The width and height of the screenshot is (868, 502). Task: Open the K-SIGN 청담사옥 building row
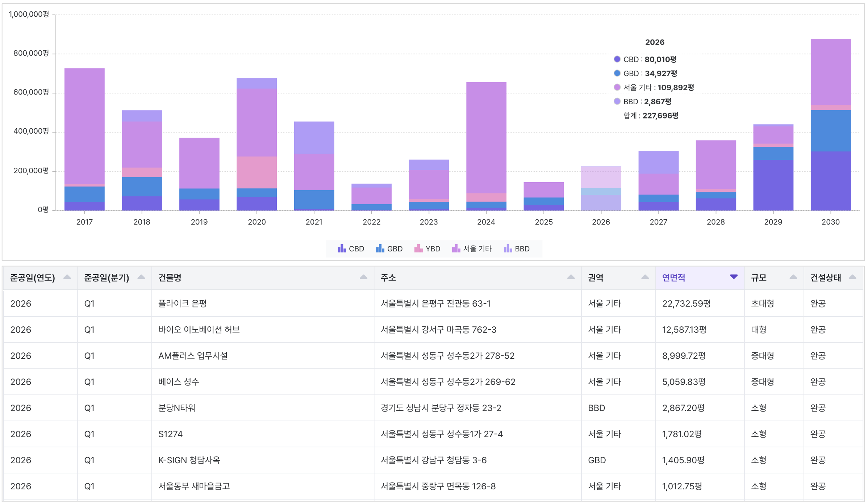pyautogui.click(x=433, y=460)
